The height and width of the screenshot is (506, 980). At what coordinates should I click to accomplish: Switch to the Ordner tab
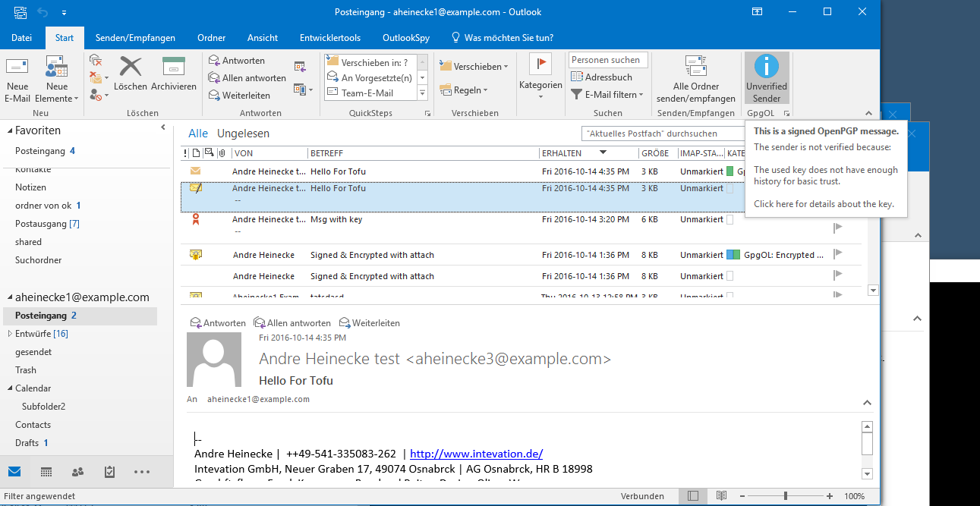pos(211,37)
